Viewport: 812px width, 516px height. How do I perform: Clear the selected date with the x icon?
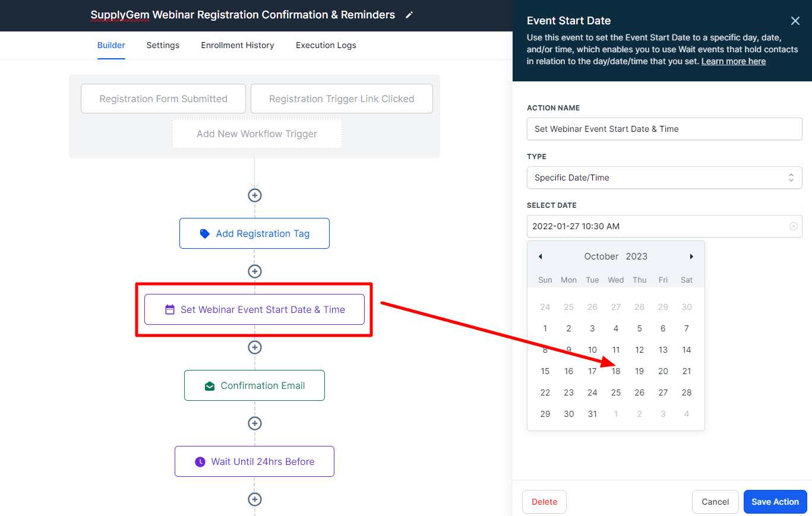[793, 226]
